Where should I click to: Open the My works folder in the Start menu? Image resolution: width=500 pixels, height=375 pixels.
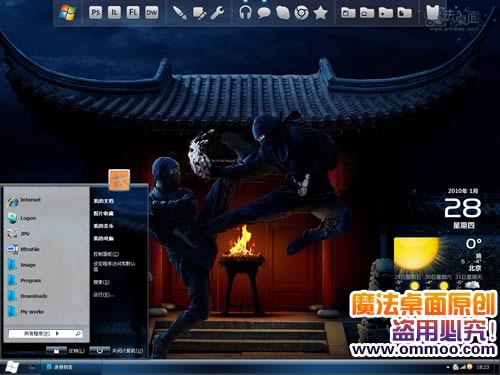click(x=26, y=312)
